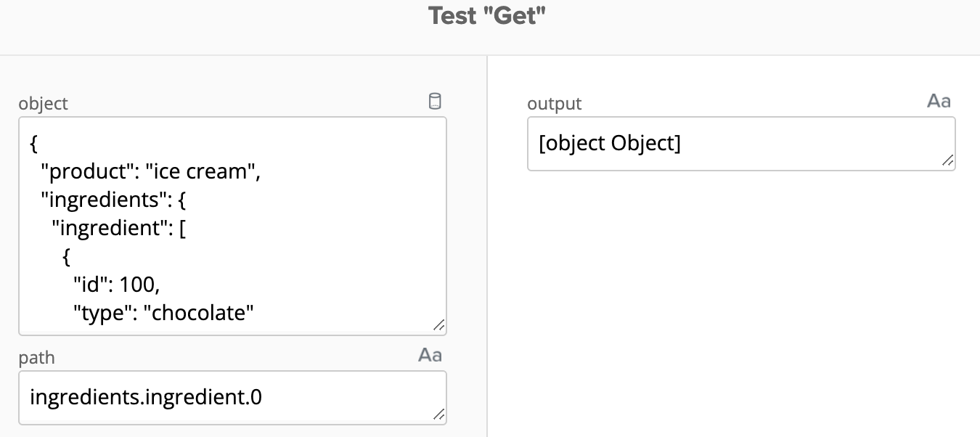The width and height of the screenshot is (980, 437).
Task: Click the path label above its input
Action: pos(37,358)
